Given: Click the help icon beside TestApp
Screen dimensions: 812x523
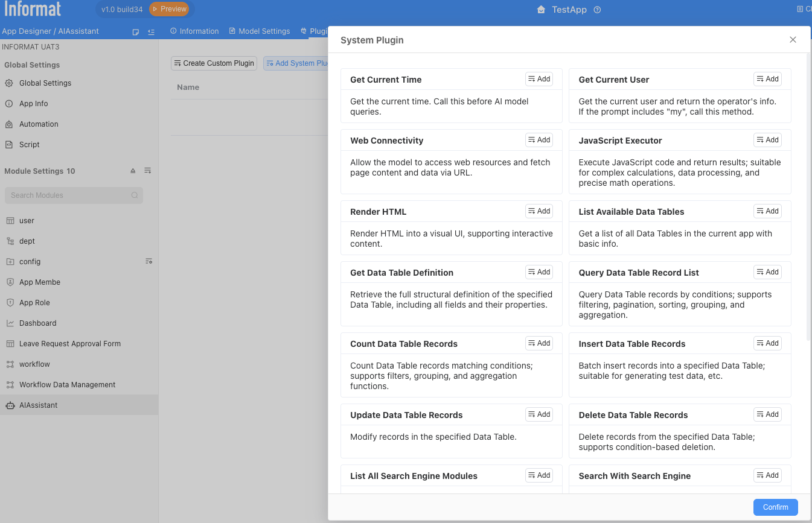Looking at the screenshot, I should pos(597,10).
